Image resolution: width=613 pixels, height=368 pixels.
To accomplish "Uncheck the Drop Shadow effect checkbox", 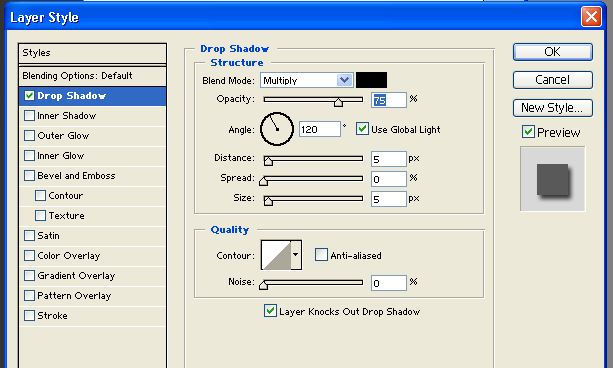I will click(x=29, y=96).
